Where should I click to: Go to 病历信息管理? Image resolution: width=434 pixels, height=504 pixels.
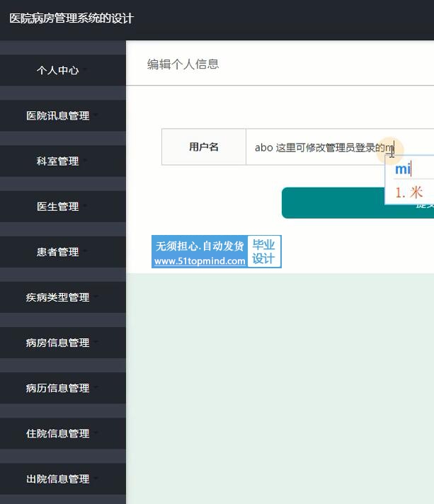click(63, 388)
